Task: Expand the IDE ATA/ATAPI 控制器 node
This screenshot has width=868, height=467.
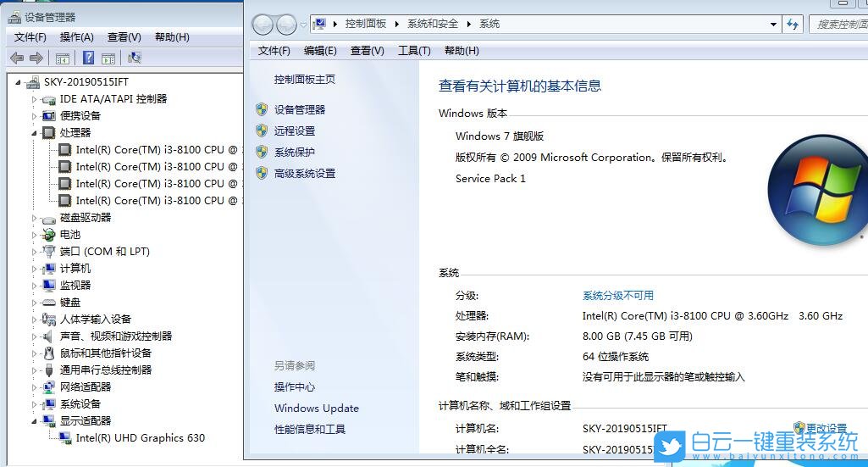Action: point(35,99)
